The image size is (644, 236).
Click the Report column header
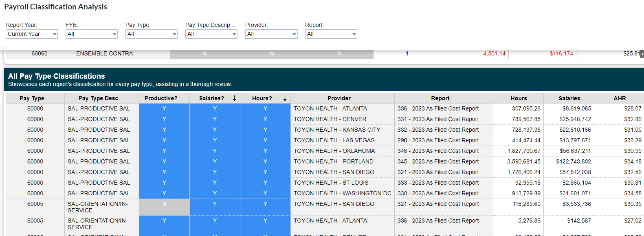444,98
